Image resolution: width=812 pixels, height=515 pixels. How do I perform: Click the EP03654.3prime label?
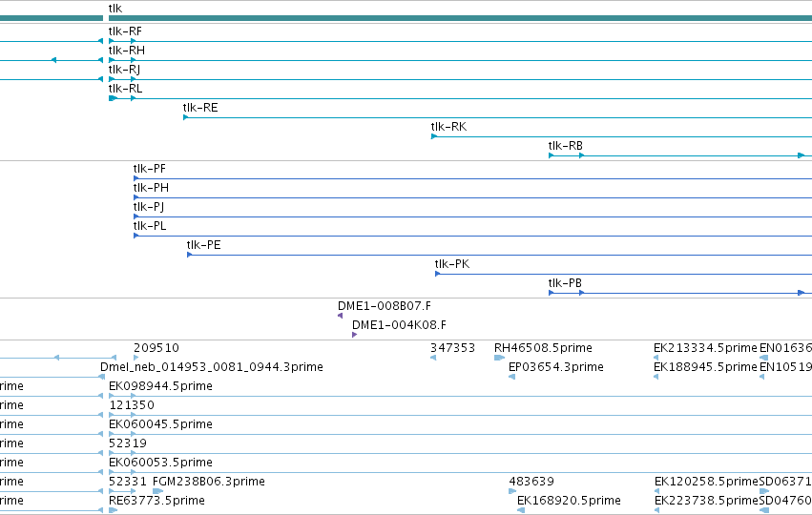click(555, 368)
